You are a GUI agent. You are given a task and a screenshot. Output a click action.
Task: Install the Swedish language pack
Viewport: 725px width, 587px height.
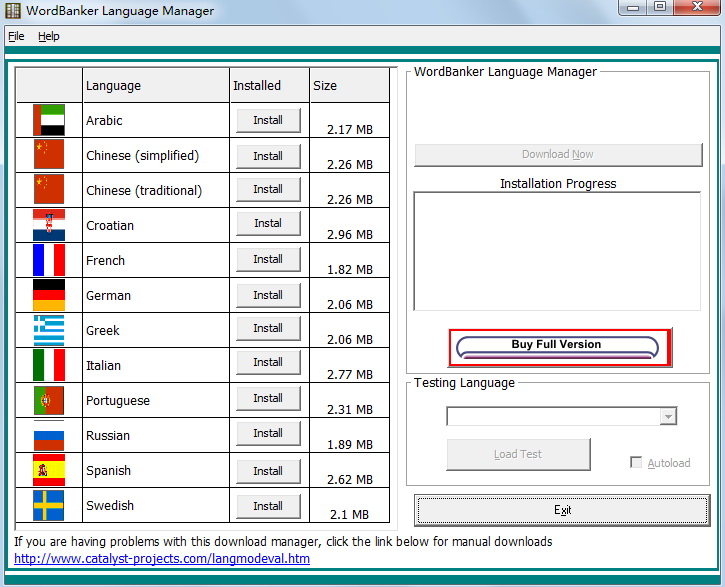(268, 506)
